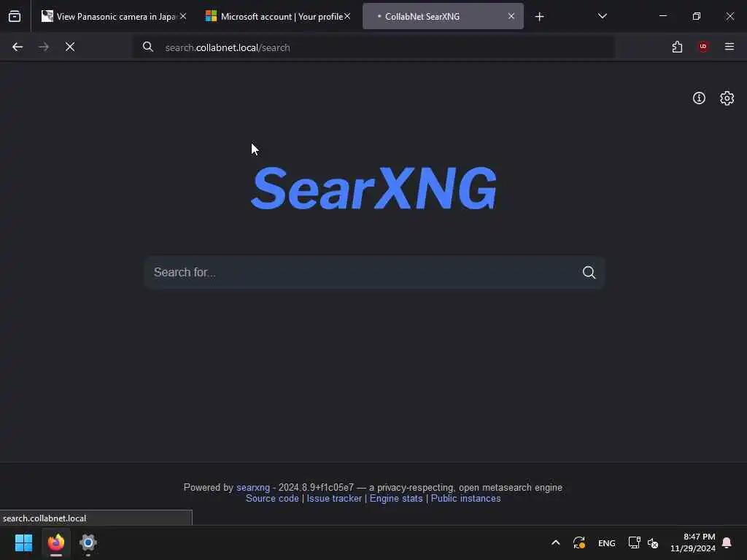Click the forward navigation arrow
The height and width of the screenshot is (560, 747).
(x=44, y=47)
